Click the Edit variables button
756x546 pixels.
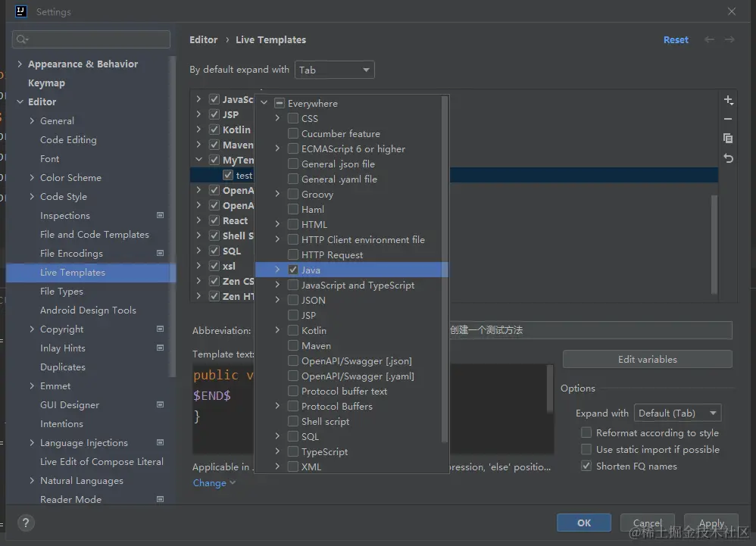(648, 360)
